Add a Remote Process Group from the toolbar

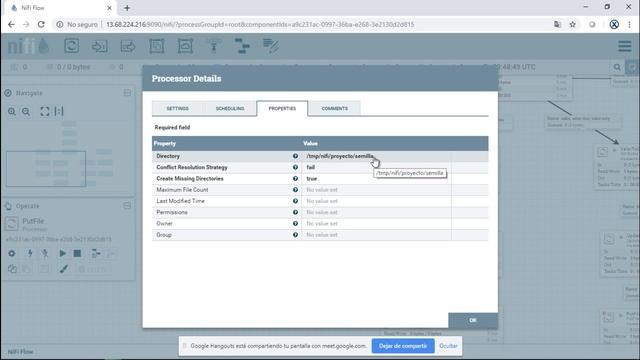185,46
